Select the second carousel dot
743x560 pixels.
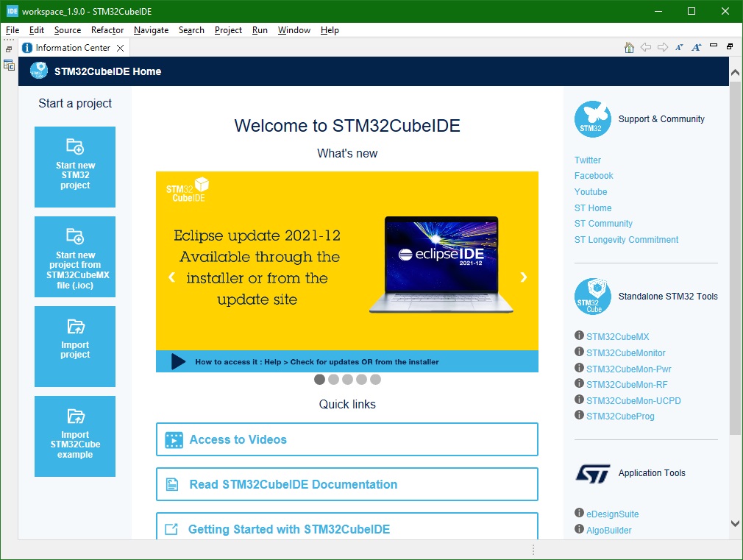[x=333, y=379]
